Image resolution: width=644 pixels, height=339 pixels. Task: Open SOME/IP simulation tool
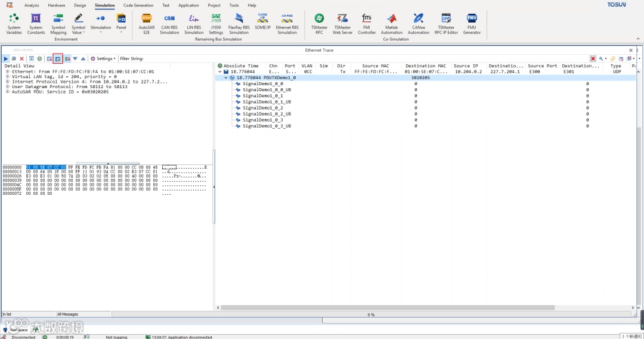tap(262, 22)
